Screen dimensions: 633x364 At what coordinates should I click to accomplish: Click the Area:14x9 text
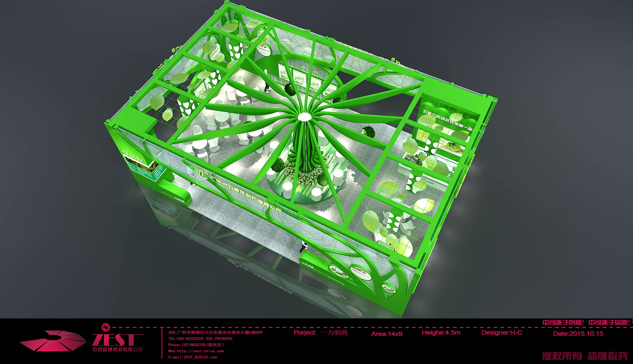click(387, 334)
